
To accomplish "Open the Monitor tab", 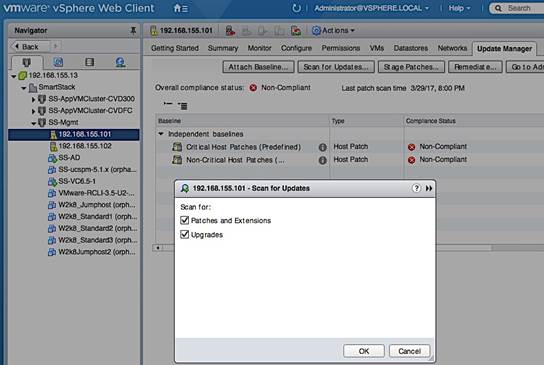I will click(x=260, y=48).
